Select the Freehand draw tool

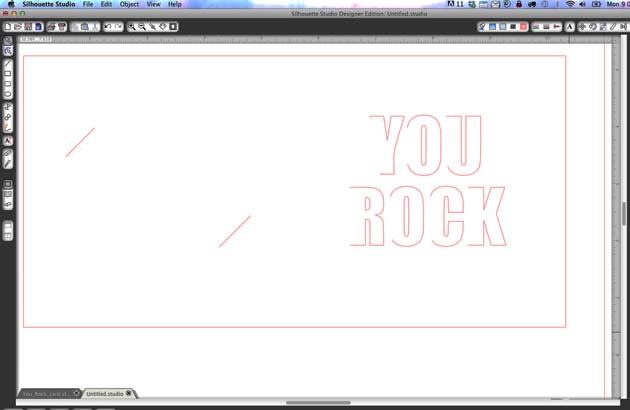8,127
